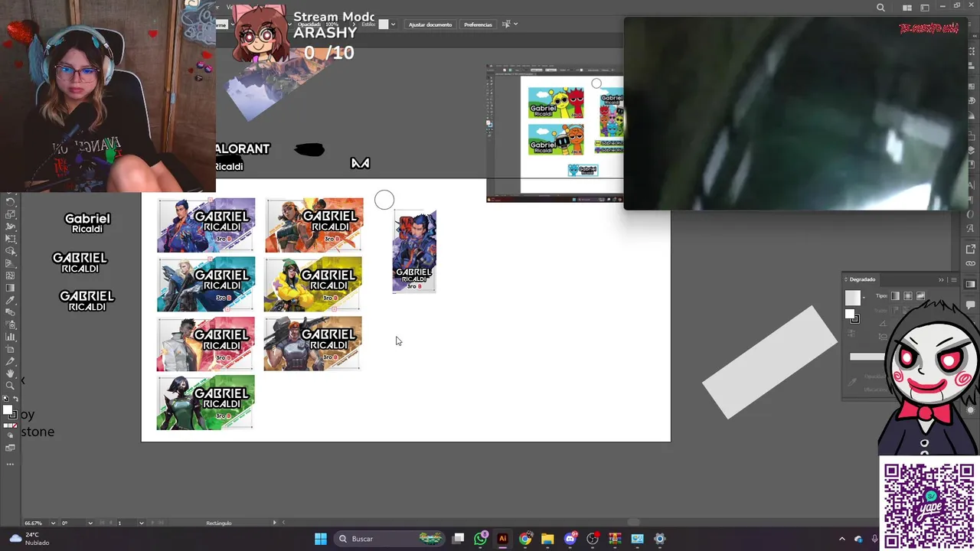
Task: Open the workspace switcher in title bar
Action: (x=925, y=8)
